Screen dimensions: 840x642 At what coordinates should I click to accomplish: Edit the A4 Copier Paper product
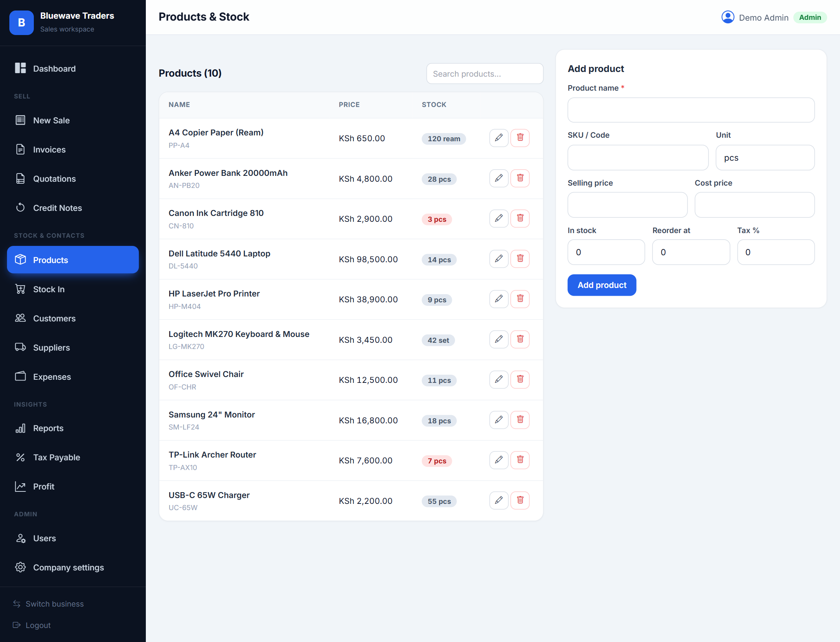(x=499, y=138)
